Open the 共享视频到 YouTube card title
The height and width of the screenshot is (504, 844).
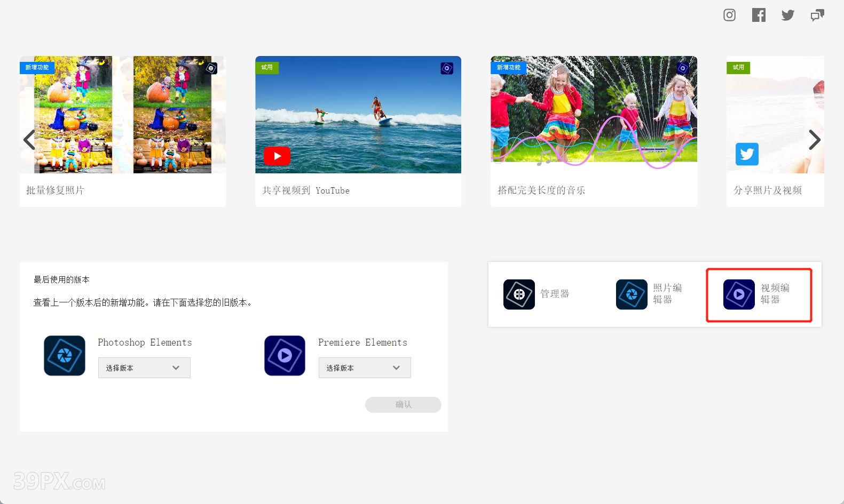(x=306, y=190)
